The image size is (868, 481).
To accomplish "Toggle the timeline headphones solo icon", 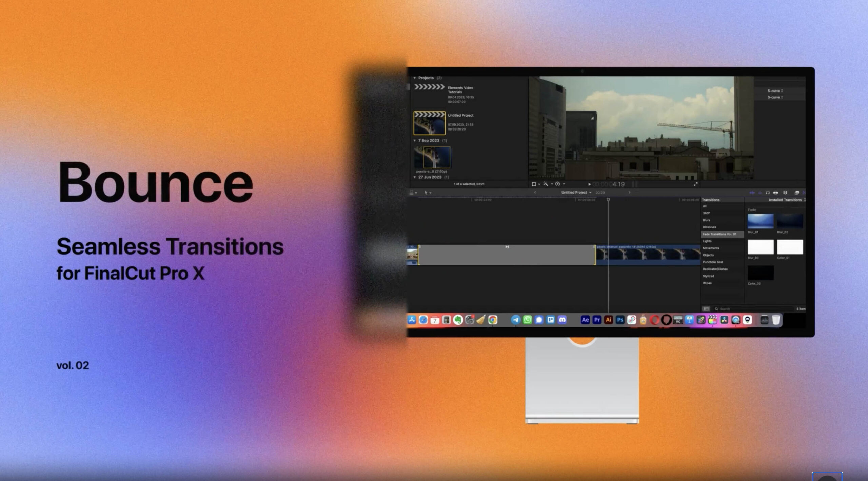I will [768, 193].
